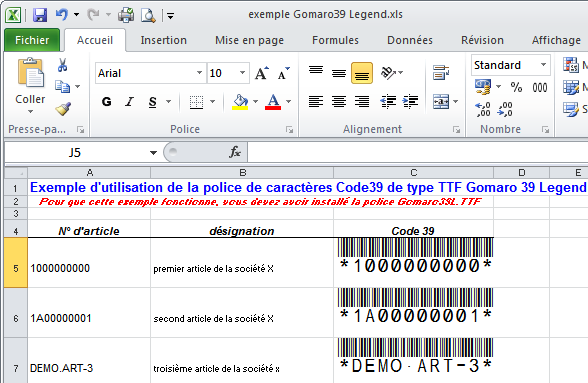Increase the indent
Screen dimensions: 588x383
click(x=411, y=101)
